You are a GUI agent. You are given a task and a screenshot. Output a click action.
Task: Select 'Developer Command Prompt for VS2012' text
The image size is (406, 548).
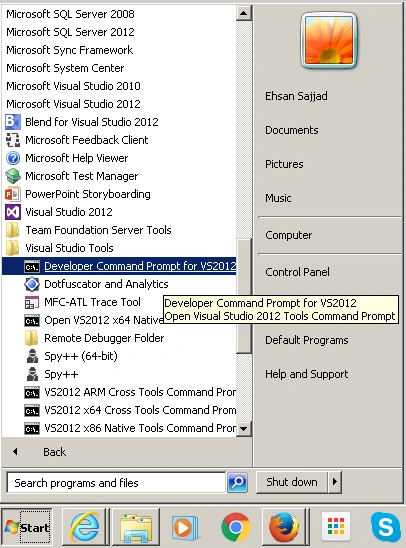(x=140, y=266)
